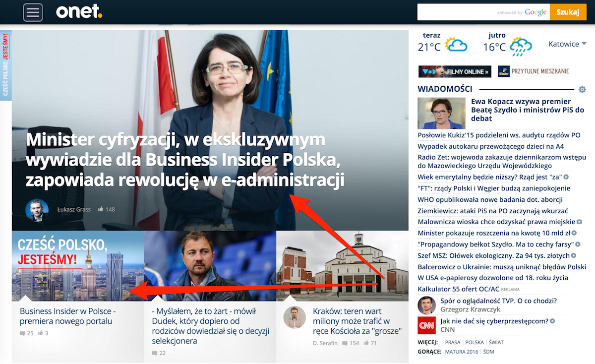Viewport: 595px width, 364px height.
Task: Open Posłowie Kukiz'15 podzieleni article
Action: (499, 135)
